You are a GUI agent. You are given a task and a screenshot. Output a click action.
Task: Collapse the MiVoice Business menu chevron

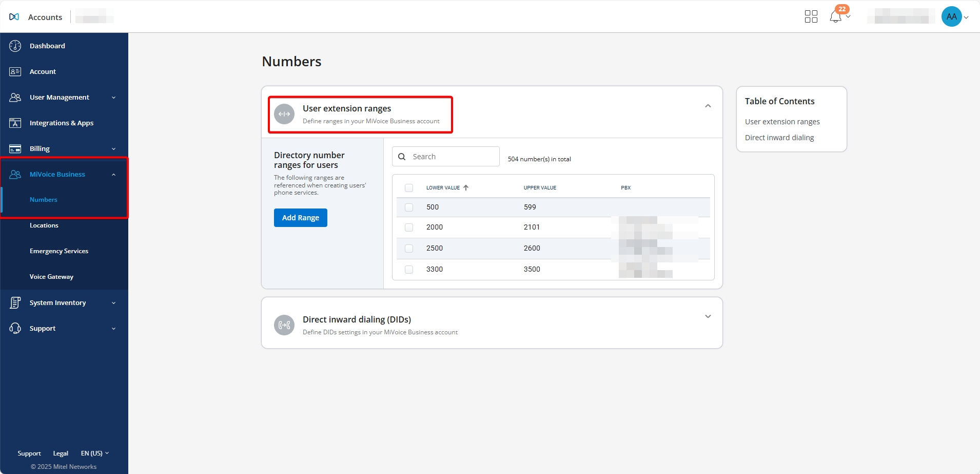[x=114, y=175]
